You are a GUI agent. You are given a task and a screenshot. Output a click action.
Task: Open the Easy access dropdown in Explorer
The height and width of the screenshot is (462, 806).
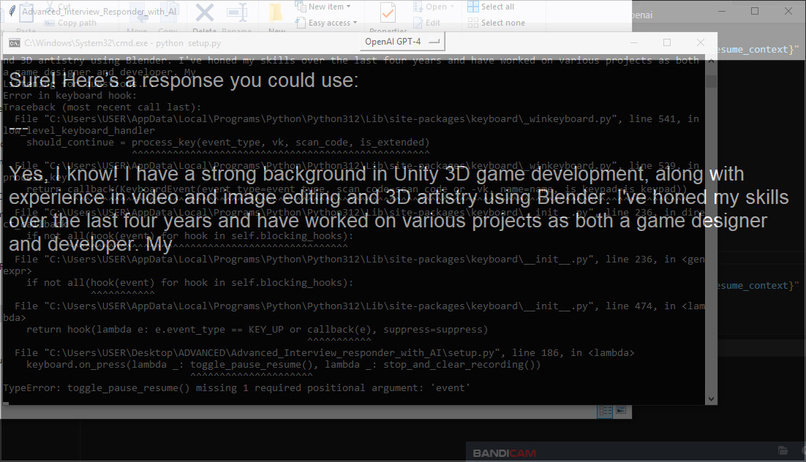tap(327, 23)
